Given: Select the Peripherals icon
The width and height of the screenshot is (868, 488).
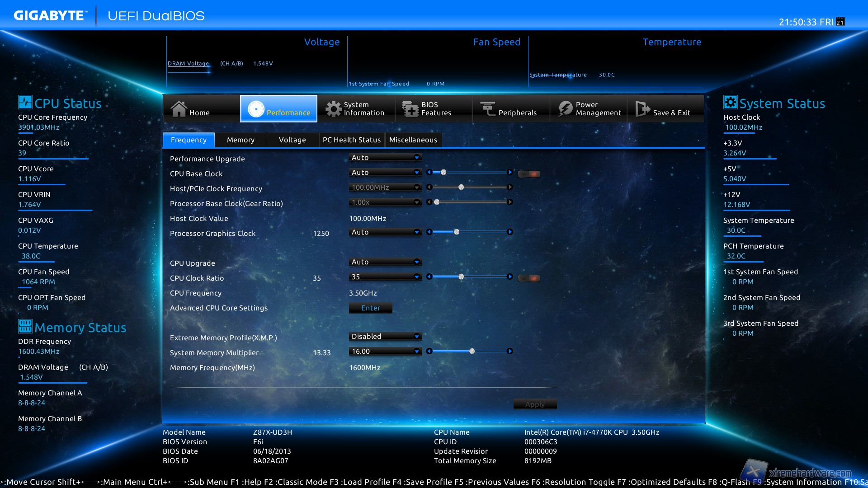Looking at the screenshot, I should 488,109.
